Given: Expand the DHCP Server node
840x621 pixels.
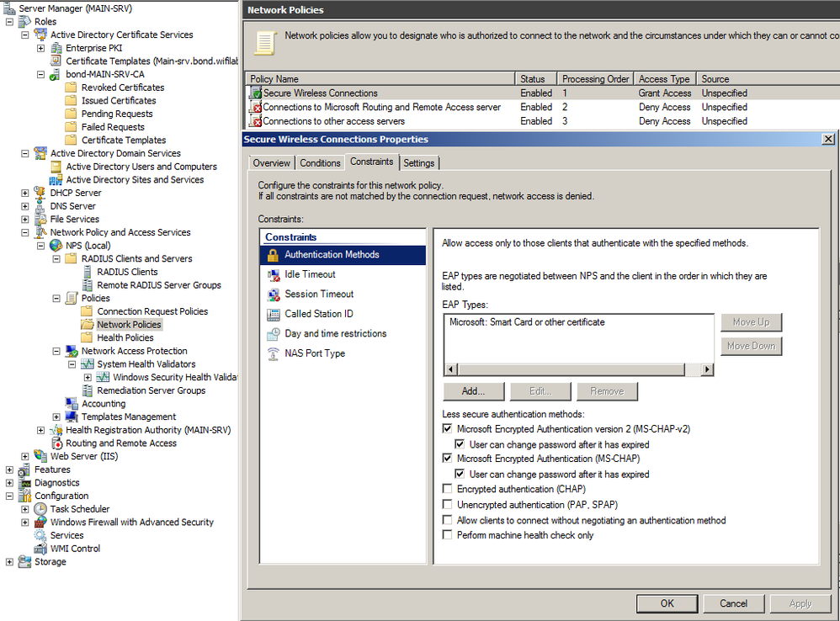Looking at the screenshot, I should click(x=25, y=193).
